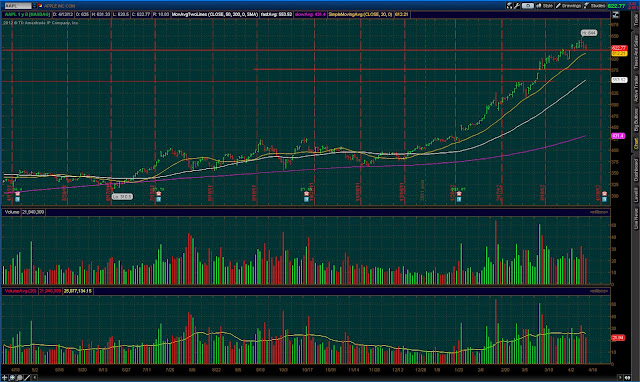Click the Hi: 644 price bubble
Viewport: 640px width, 382px height.
point(589,33)
